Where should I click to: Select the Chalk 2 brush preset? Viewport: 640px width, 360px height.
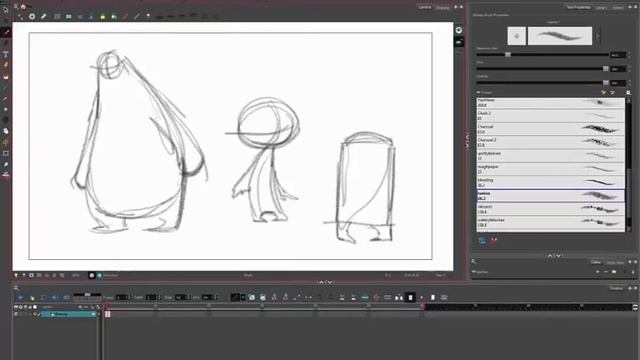tap(551, 116)
